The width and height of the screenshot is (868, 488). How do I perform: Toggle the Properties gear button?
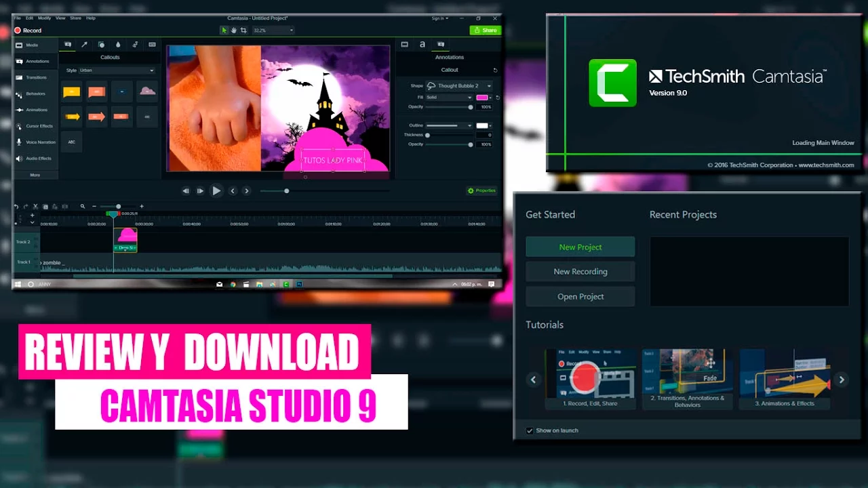click(482, 190)
